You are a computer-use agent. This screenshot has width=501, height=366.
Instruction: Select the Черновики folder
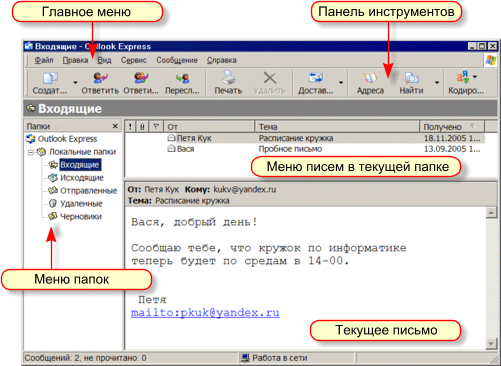81,217
